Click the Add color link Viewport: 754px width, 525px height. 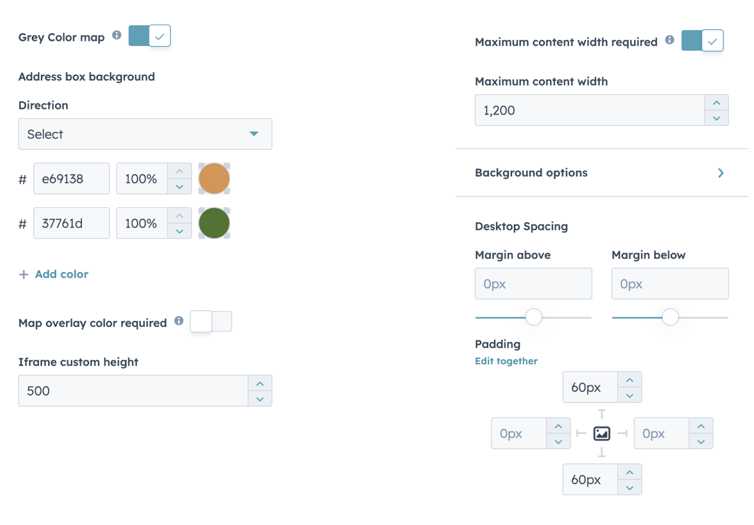tap(54, 274)
